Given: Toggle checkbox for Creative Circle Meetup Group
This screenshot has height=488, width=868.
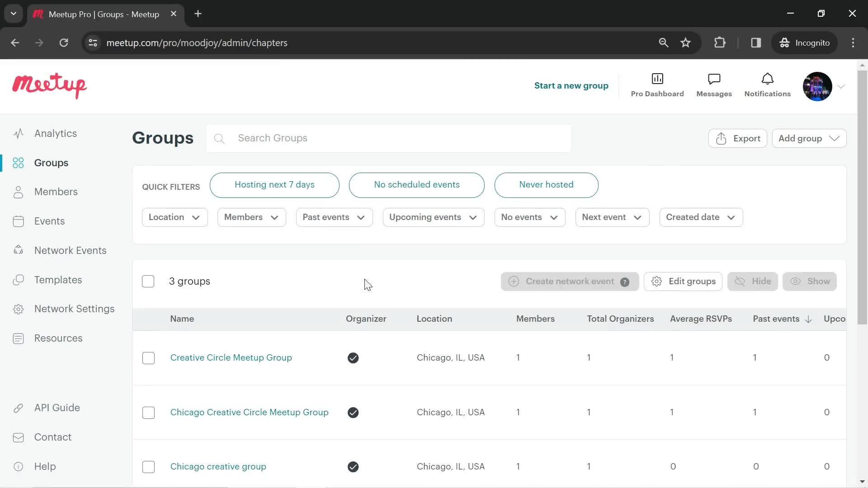Looking at the screenshot, I should pos(148,357).
